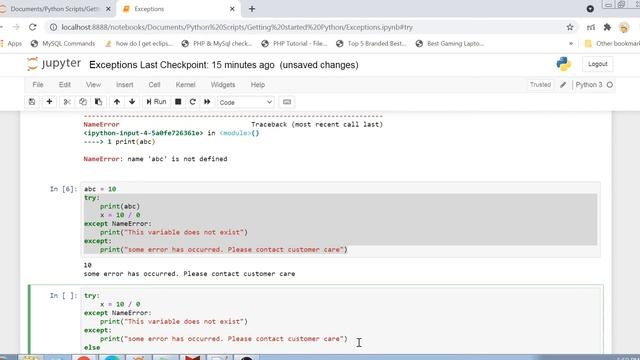Screen dimensions: 640x360
Task: Open the cell type Code dropdown
Action: (246, 102)
